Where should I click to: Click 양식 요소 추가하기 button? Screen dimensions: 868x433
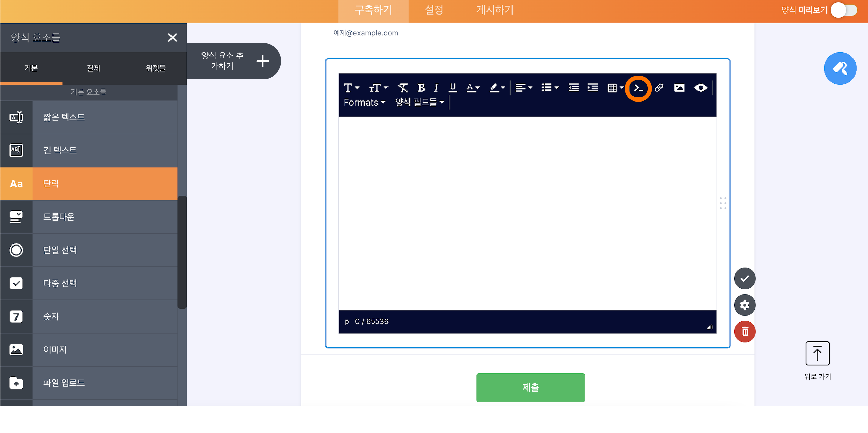point(234,61)
